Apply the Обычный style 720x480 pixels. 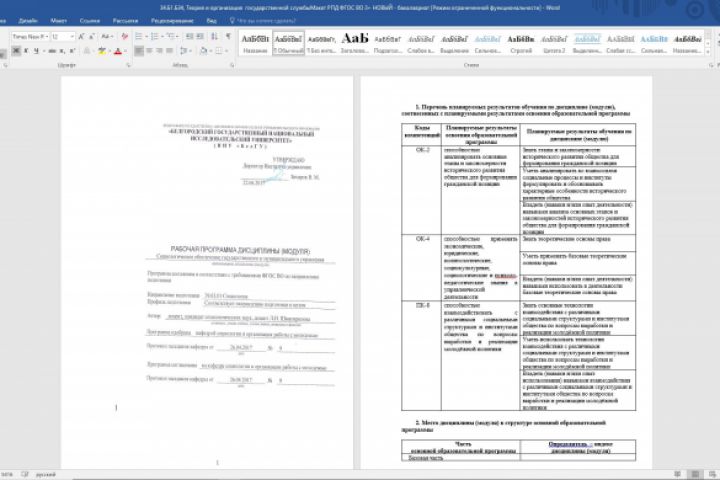pos(288,43)
